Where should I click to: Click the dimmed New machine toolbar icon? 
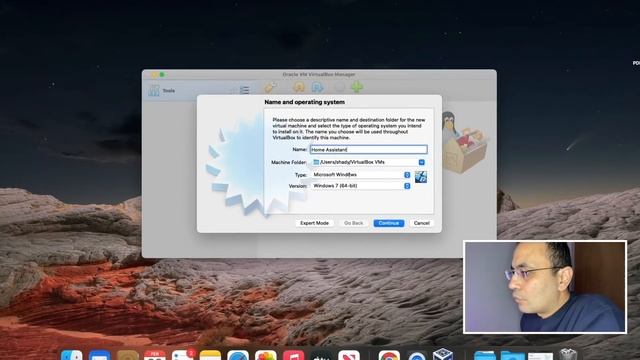coord(339,87)
